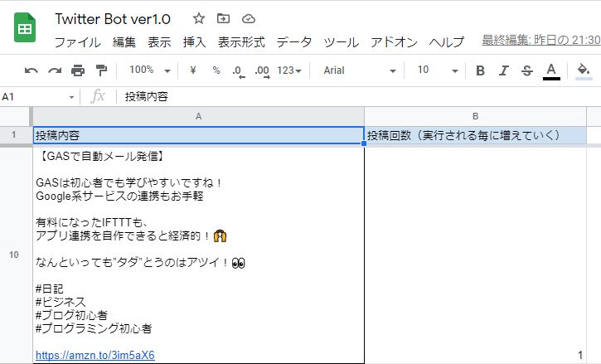
Task: Select column A header
Action: coord(199,117)
